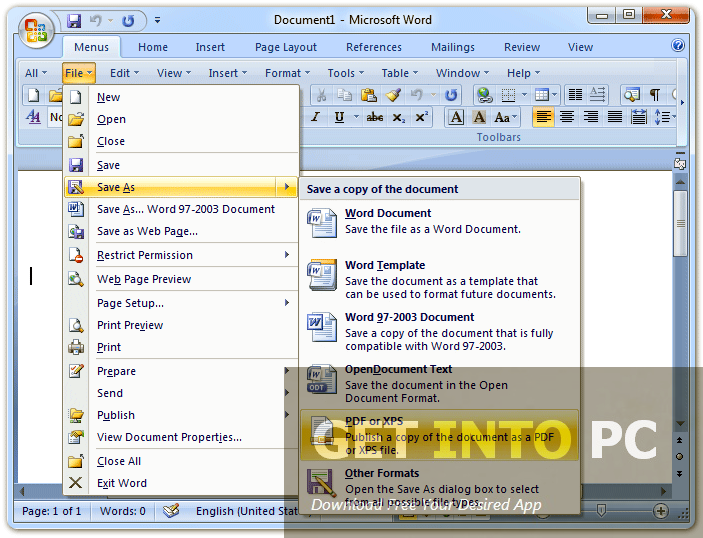Open the Edit menu dropdown
The image size is (703, 538).
(x=125, y=73)
